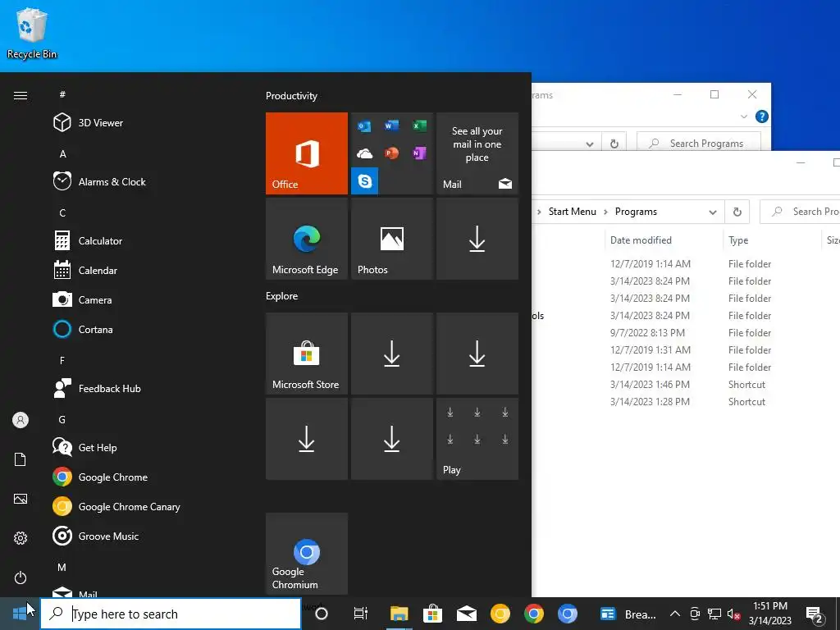Launch the Google Chromium tile

(307, 554)
